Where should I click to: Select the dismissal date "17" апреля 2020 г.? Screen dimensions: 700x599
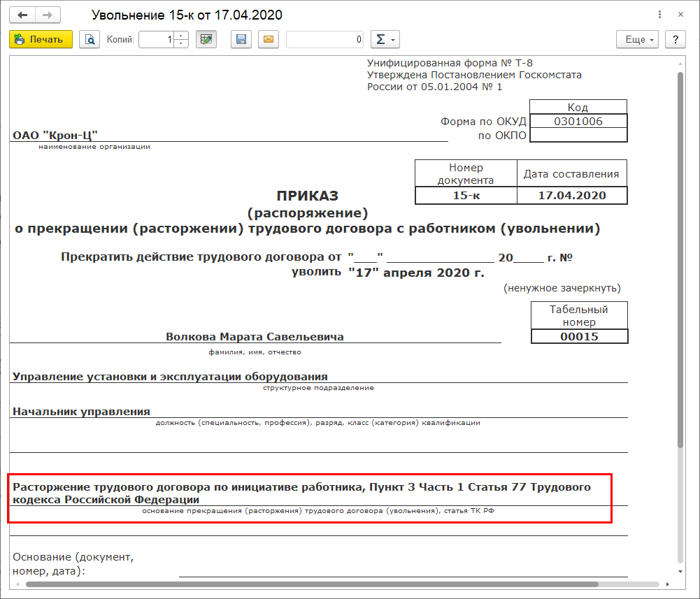click(x=416, y=273)
